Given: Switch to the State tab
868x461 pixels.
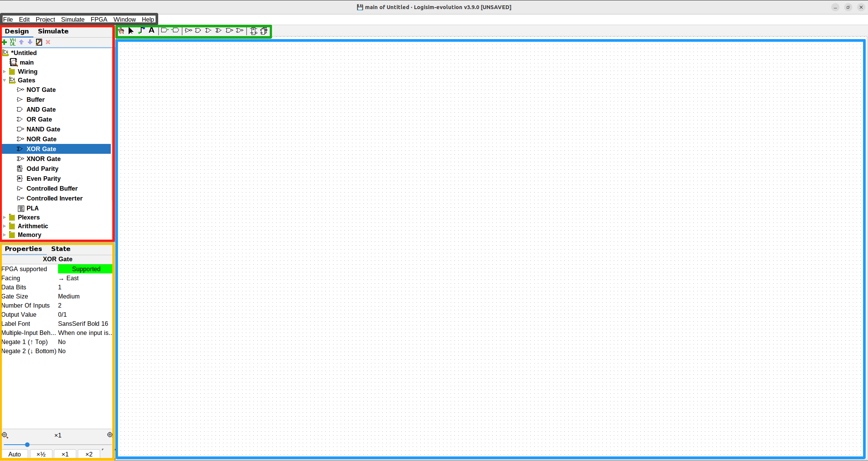Looking at the screenshot, I should tap(61, 249).
